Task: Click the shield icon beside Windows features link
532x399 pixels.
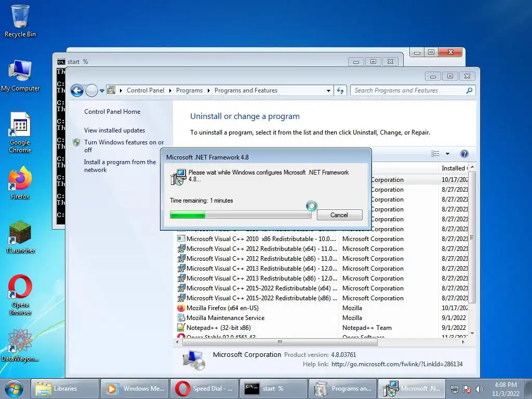Action: 76,142
